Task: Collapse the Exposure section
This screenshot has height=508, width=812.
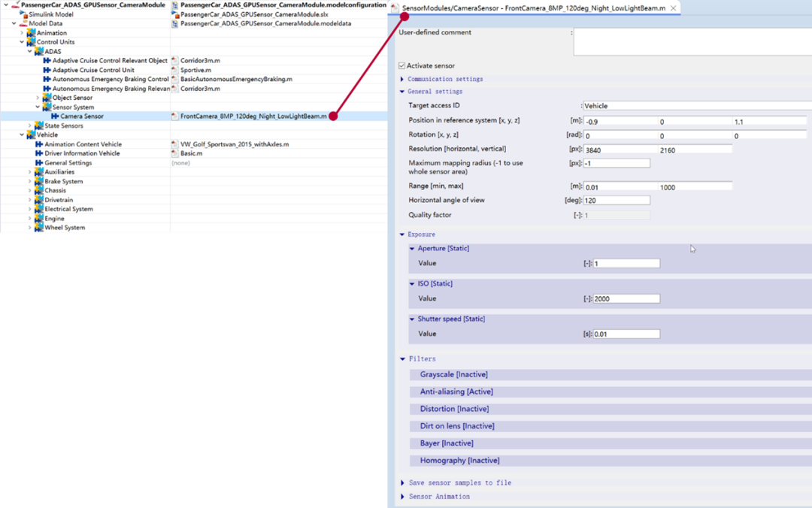Action: point(402,234)
